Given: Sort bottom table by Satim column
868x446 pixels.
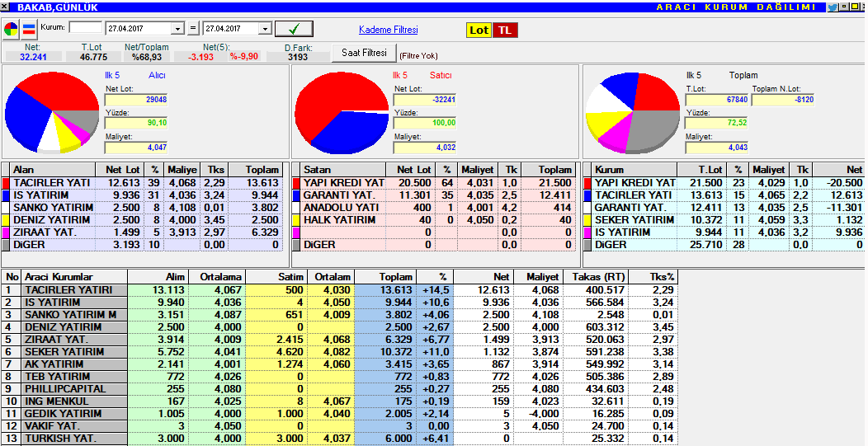Looking at the screenshot, I should 276,277.
